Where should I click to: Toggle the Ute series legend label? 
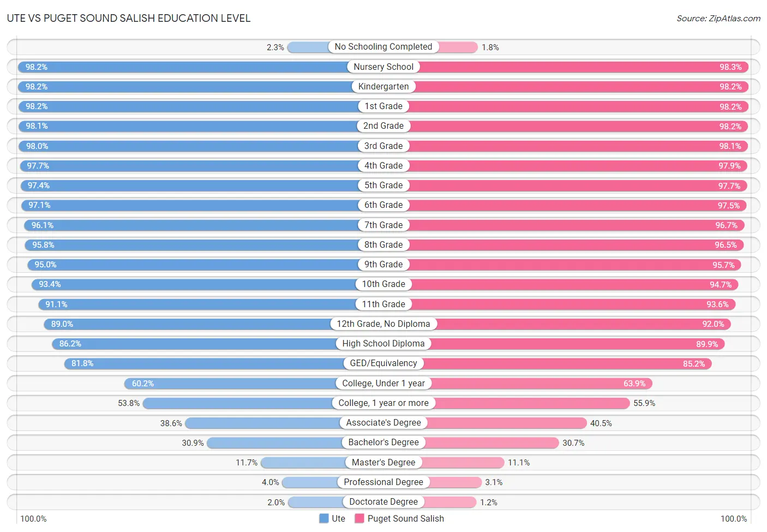[338, 518]
